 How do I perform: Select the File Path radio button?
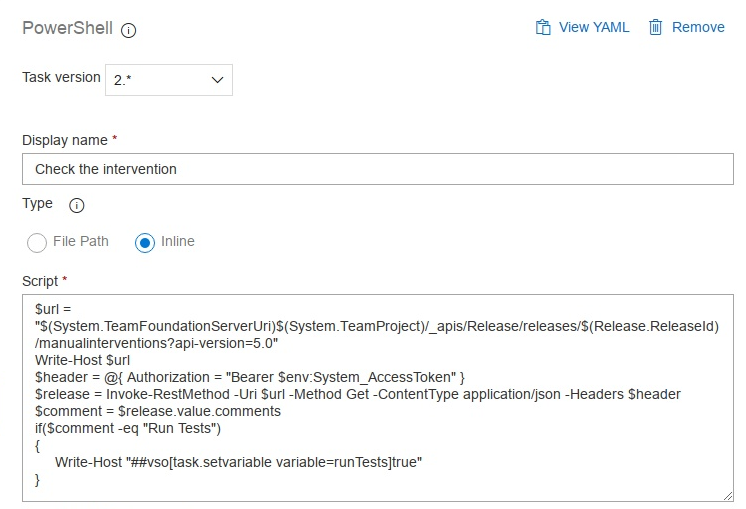pyautogui.click(x=37, y=242)
